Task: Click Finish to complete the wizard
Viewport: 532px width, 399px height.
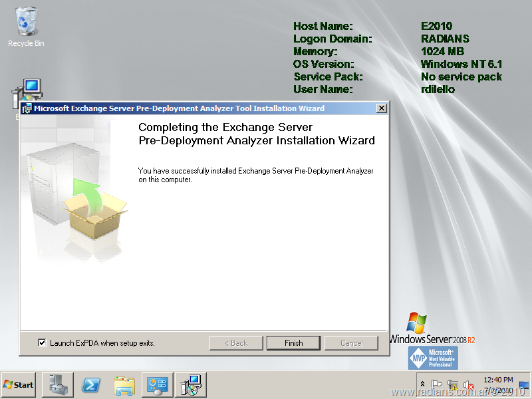Action: coord(293,343)
